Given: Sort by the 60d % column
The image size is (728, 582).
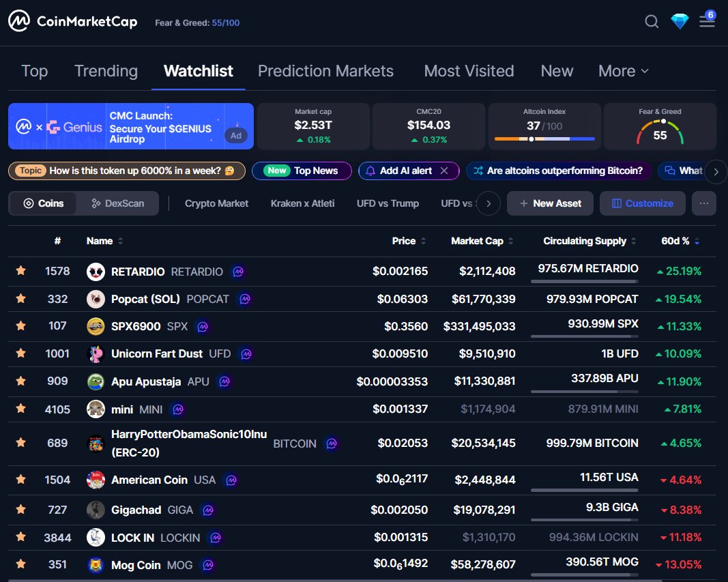Looking at the screenshot, I should (x=680, y=241).
